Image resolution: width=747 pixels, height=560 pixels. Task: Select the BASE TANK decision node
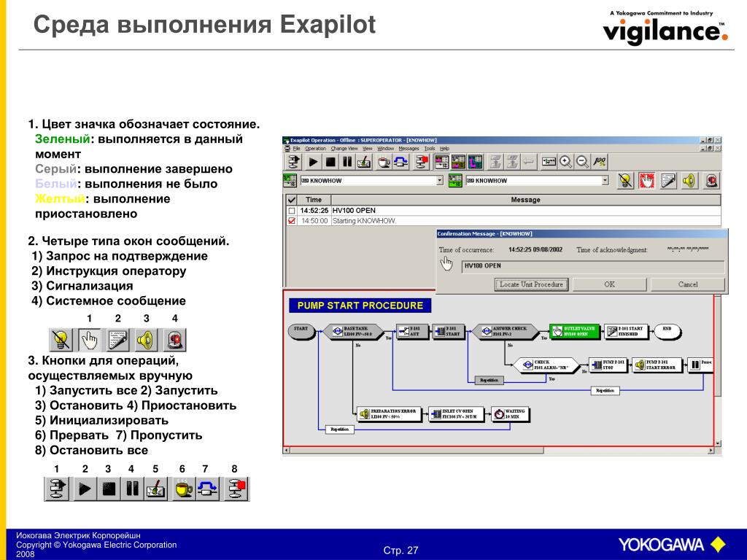(x=354, y=332)
